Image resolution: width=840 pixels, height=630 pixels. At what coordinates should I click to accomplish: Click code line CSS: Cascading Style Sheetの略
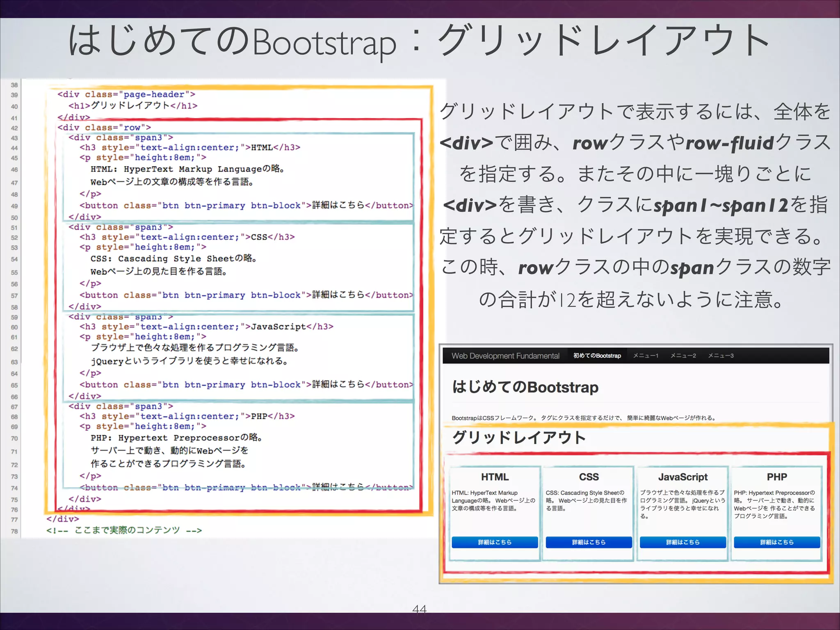click(x=174, y=258)
